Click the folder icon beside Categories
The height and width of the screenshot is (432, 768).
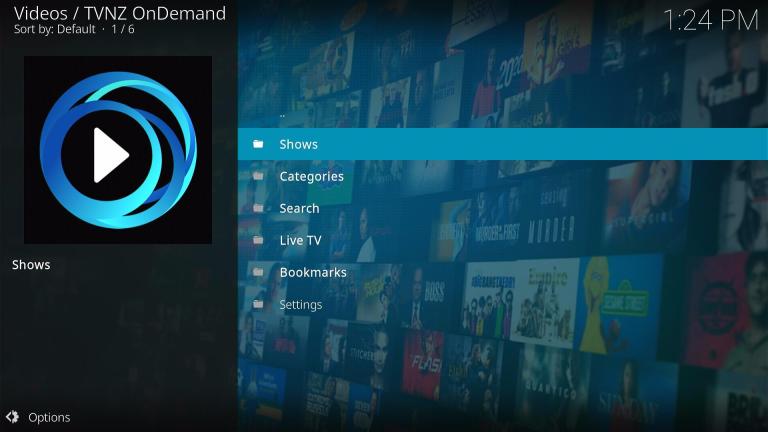point(258,176)
